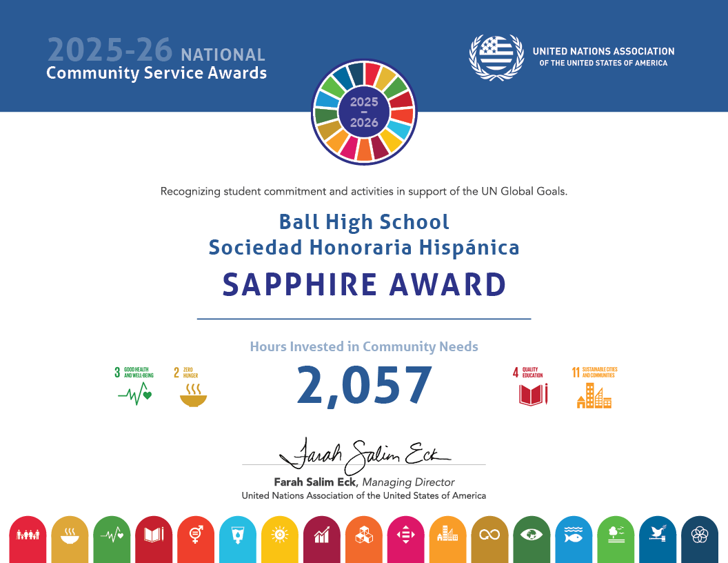
Task: Click OF THE UNITED STATES OF AMERICA line
Action: (604, 63)
